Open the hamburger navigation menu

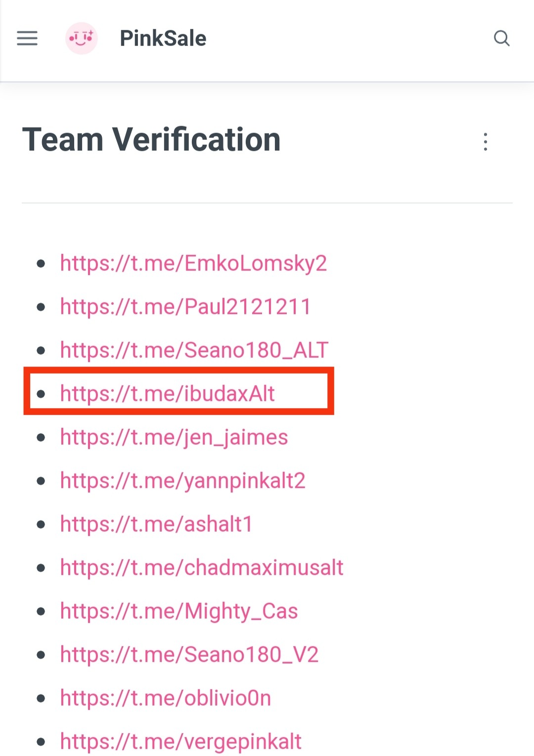pos(27,38)
